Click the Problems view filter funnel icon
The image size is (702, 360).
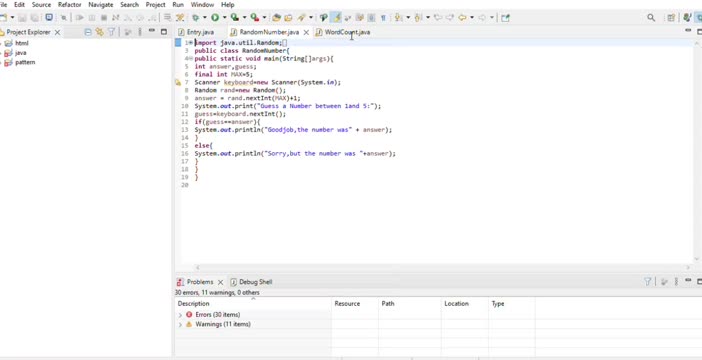coord(647,282)
